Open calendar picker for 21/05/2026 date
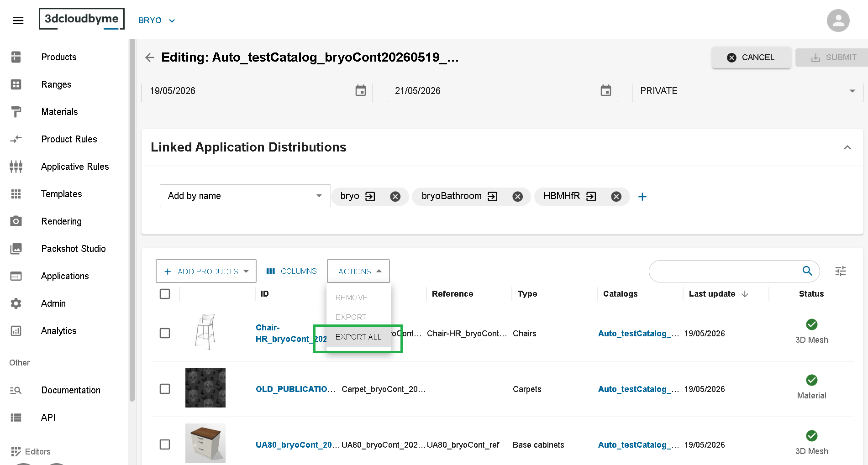Viewport: 868px width, 465px height. pos(606,90)
